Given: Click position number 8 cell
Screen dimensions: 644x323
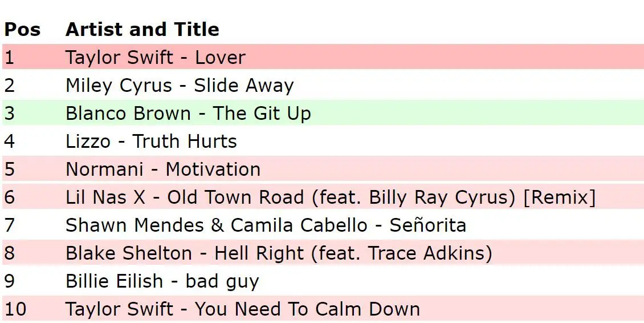Looking at the screenshot, I should pos(10,253).
